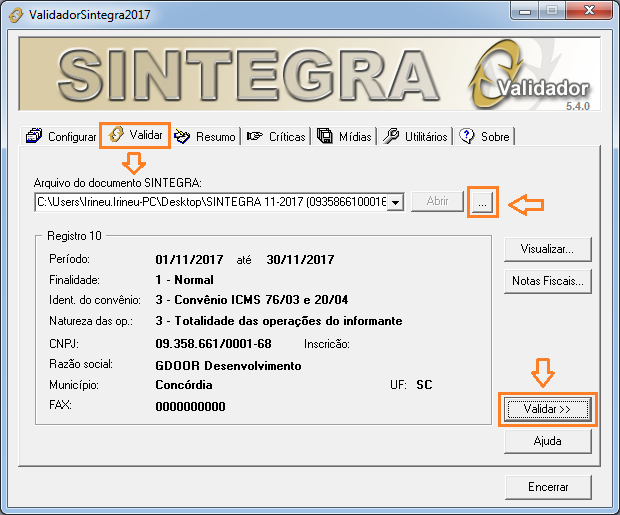Browse for file with the '...' button
Viewport: 620px width, 515px height.
482,203
